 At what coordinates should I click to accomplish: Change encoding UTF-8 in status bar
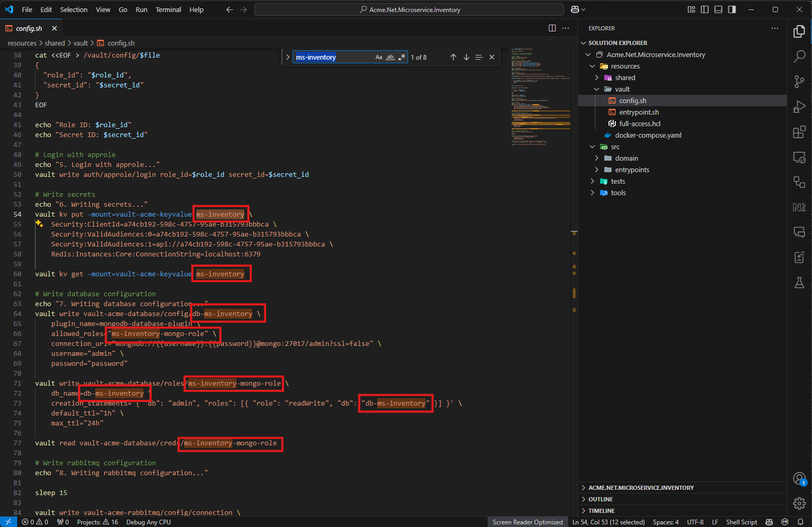click(x=695, y=522)
